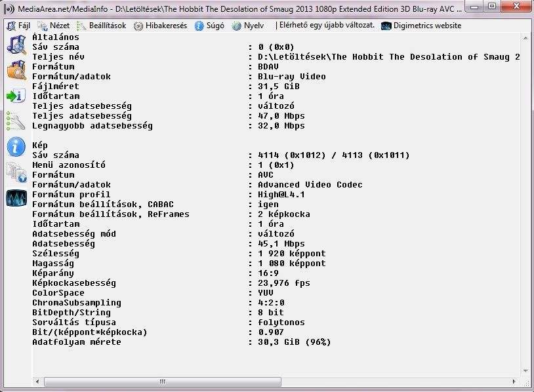The image size is (534, 392).
Task: Select the '4114 (0x1012) / 4113 (0x1011)' value
Action: pos(334,155)
